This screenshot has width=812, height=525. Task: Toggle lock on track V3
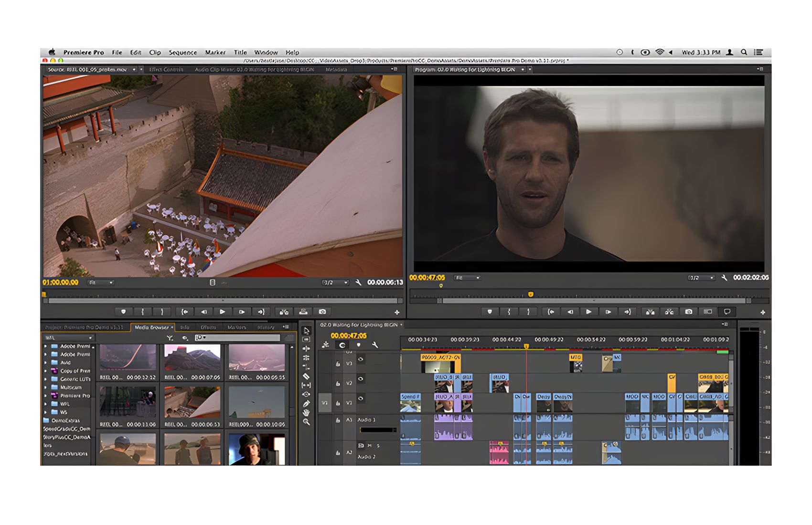(x=338, y=364)
